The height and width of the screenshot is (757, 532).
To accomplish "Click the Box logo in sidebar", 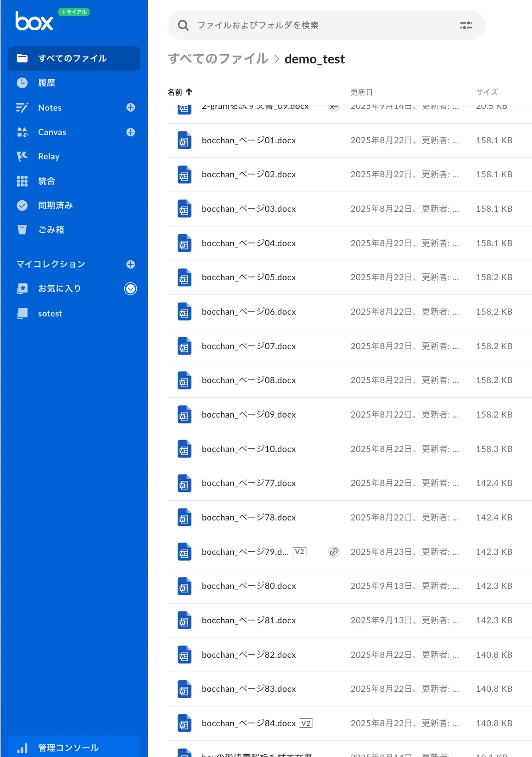I will point(34,22).
